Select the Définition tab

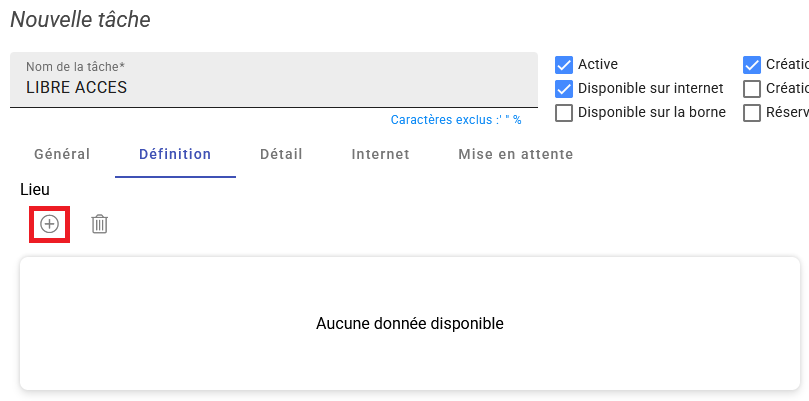[x=175, y=154]
